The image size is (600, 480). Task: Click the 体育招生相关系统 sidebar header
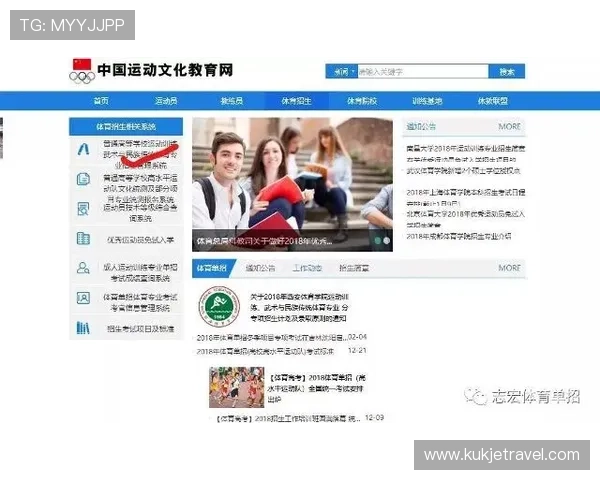click(x=126, y=127)
